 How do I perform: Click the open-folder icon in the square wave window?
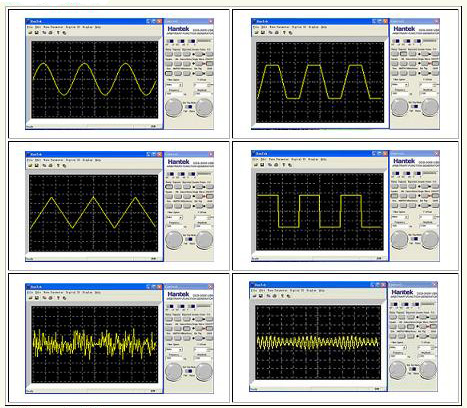256,165
